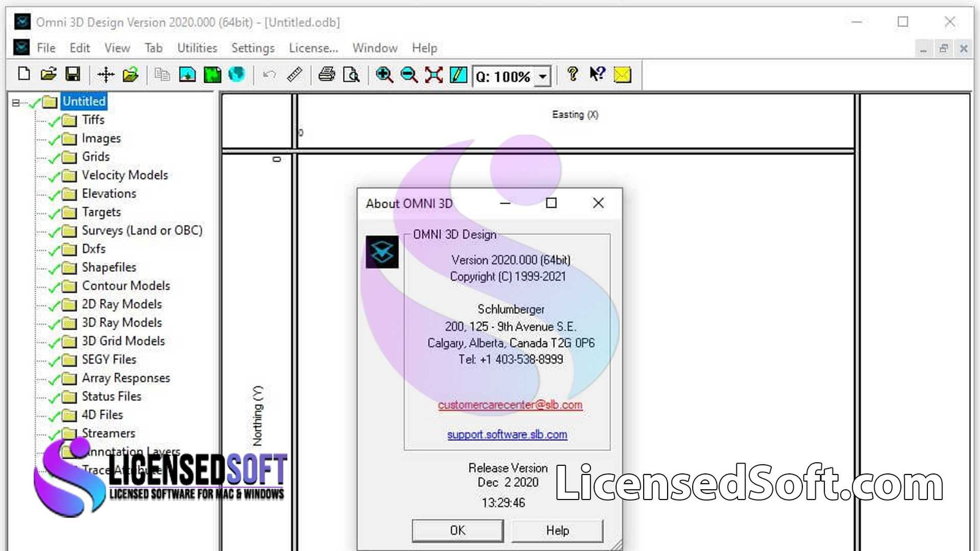Select the Elevations tree item
Viewport: 980px width, 551px height.
(x=109, y=193)
